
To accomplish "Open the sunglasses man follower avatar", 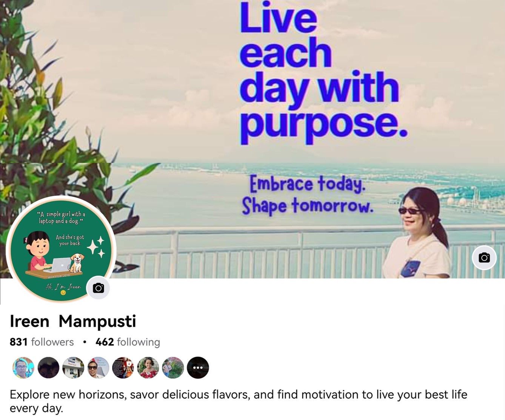I will [x=98, y=368].
